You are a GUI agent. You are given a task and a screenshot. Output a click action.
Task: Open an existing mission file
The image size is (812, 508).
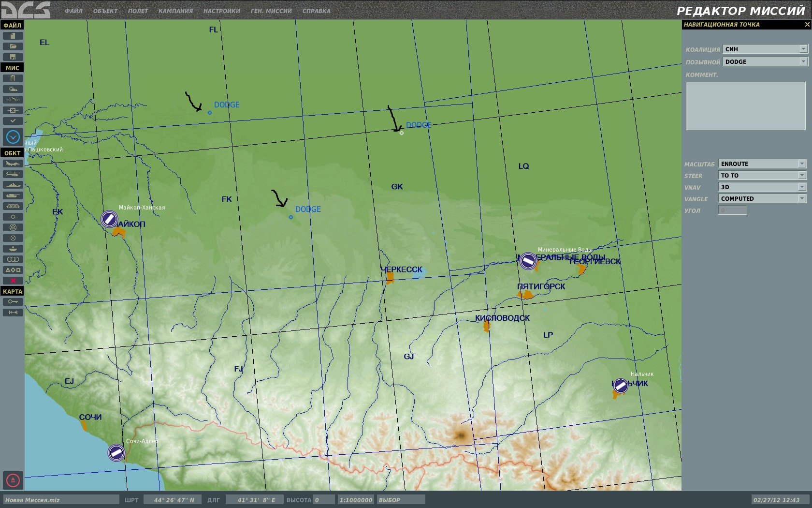pyautogui.click(x=13, y=46)
